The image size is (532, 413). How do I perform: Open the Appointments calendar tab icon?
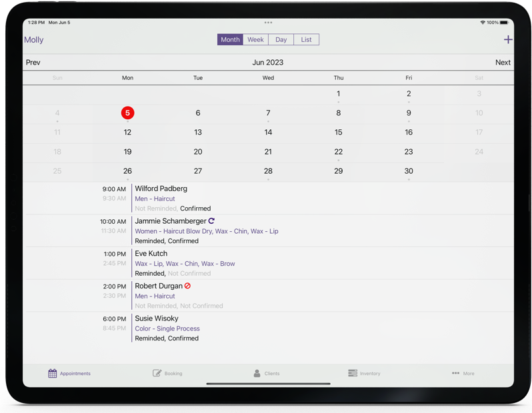(52, 373)
